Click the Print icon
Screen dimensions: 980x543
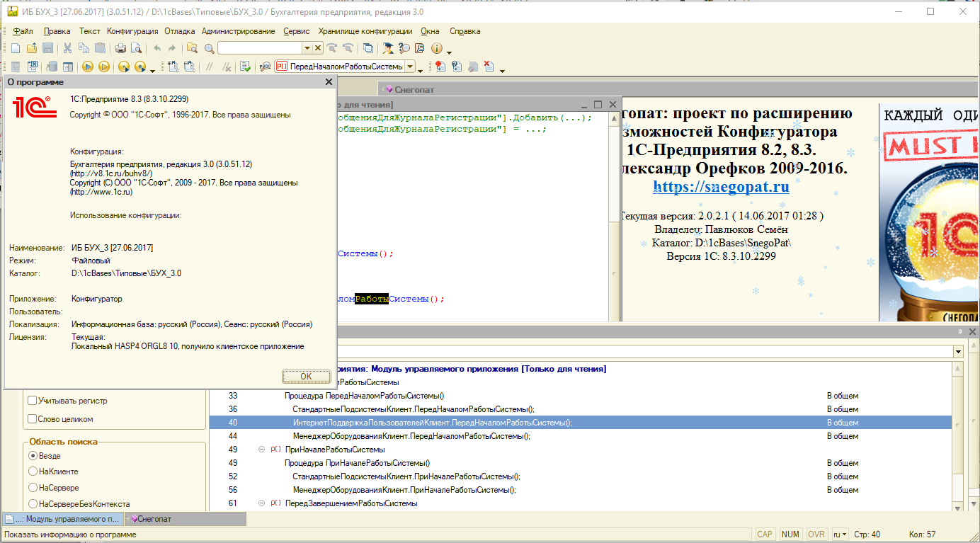(x=120, y=48)
